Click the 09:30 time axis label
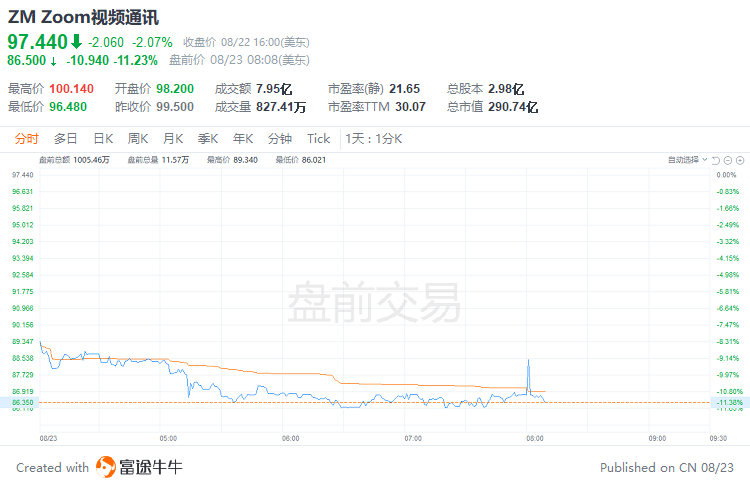The image size is (750, 488). pyautogui.click(x=718, y=438)
